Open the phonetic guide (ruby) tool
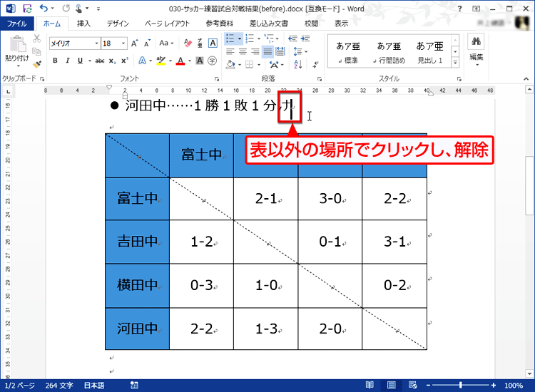535x392 pixels. [200, 43]
